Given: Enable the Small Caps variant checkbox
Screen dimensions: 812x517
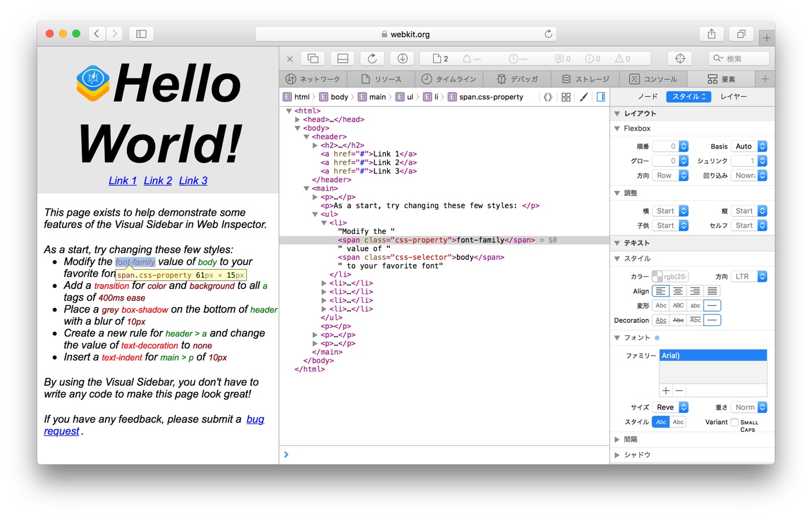Looking at the screenshot, I should click(734, 422).
